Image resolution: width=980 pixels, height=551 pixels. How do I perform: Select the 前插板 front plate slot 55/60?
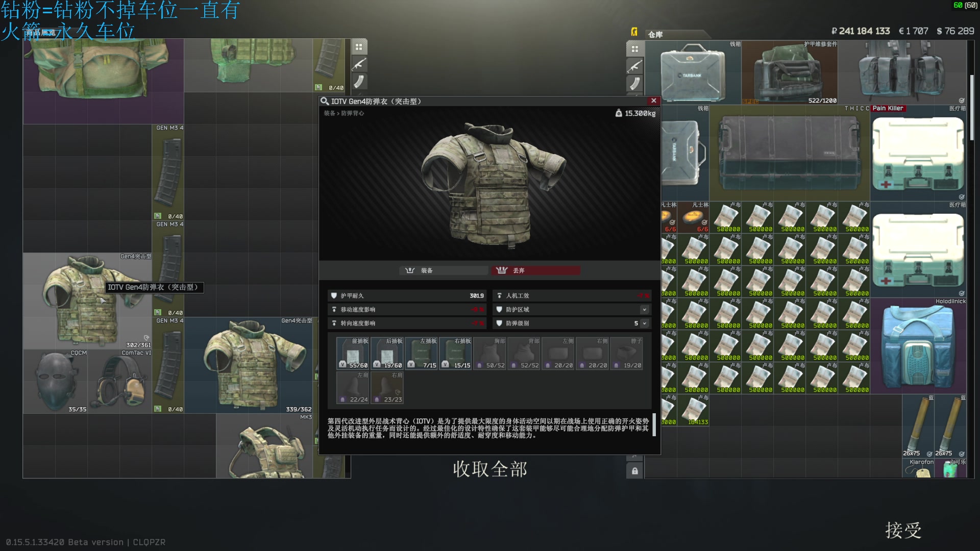353,353
